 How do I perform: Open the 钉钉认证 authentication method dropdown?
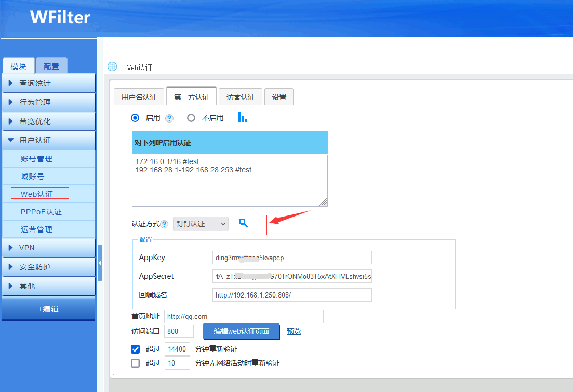click(201, 224)
